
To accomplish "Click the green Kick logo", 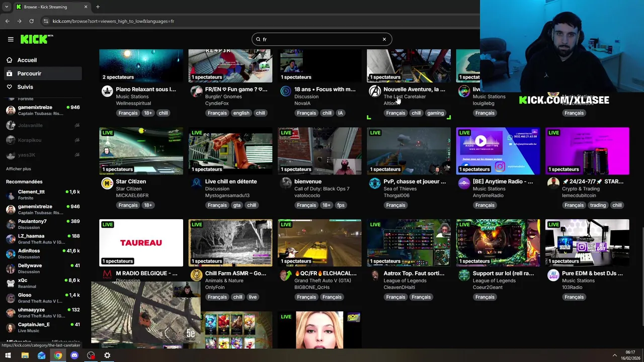I will point(36,39).
